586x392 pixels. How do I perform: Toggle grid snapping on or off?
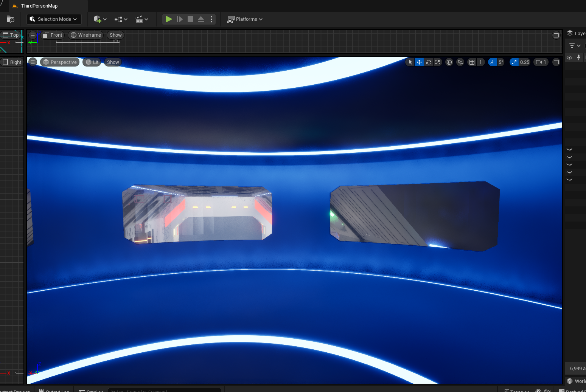click(472, 62)
